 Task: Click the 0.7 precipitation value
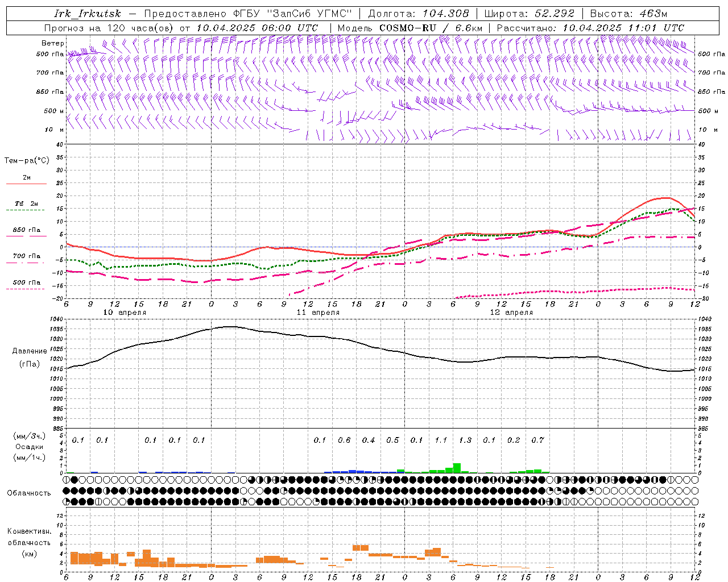537,440
